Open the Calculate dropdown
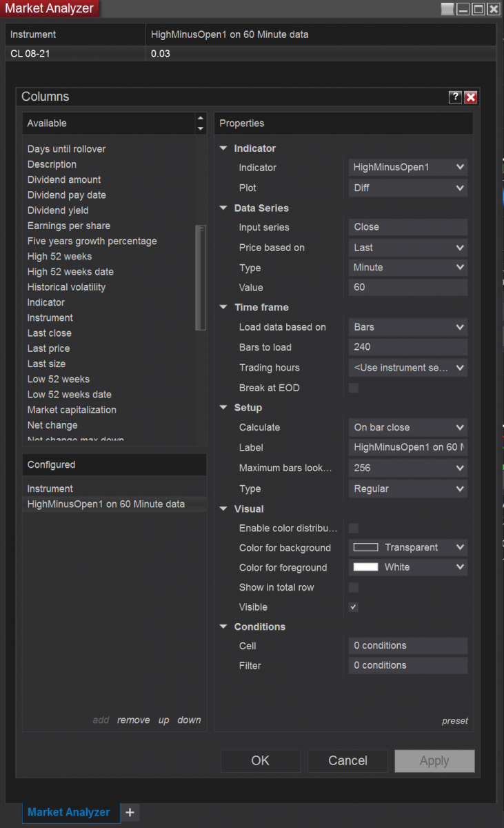 click(408, 428)
